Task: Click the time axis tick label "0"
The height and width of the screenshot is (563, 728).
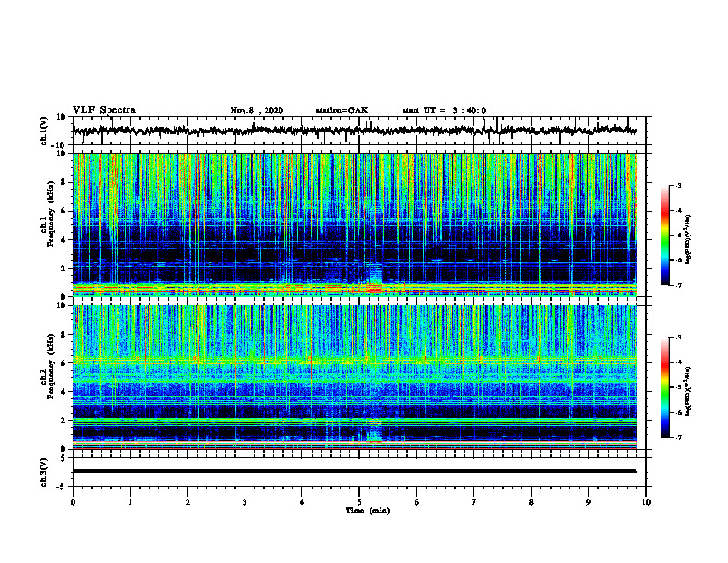Action: click(73, 502)
